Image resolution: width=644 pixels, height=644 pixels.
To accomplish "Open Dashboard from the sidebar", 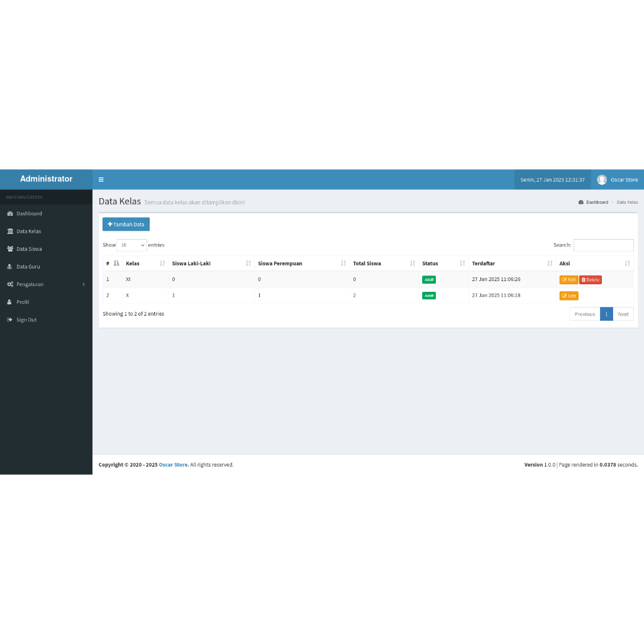I will click(x=29, y=214).
